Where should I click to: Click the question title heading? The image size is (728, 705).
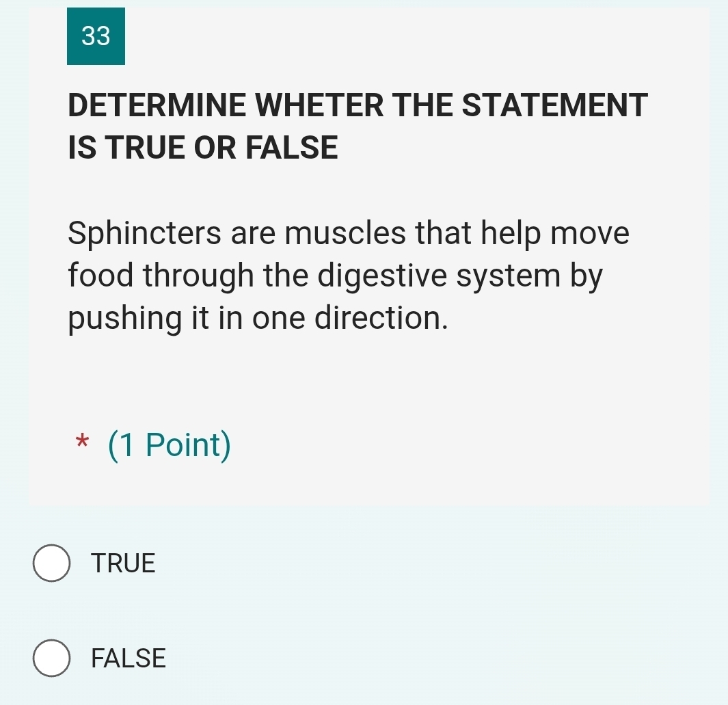[358, 126]
